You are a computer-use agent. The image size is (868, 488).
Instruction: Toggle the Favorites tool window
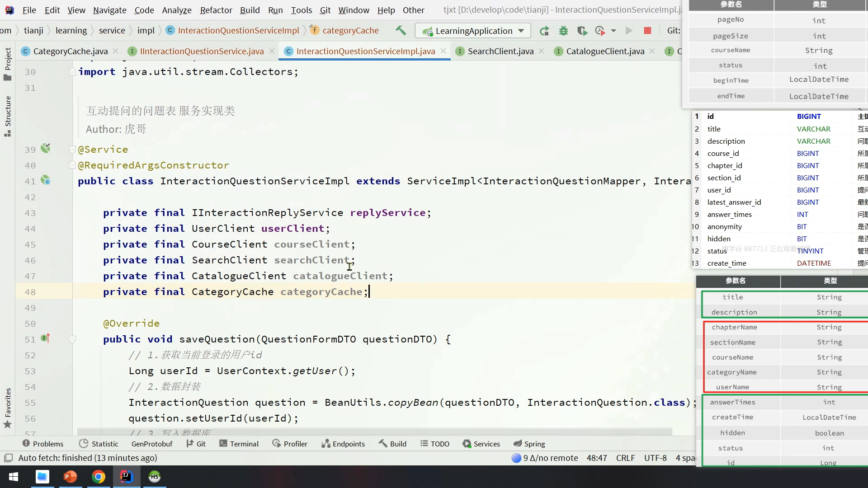point(7,408)
